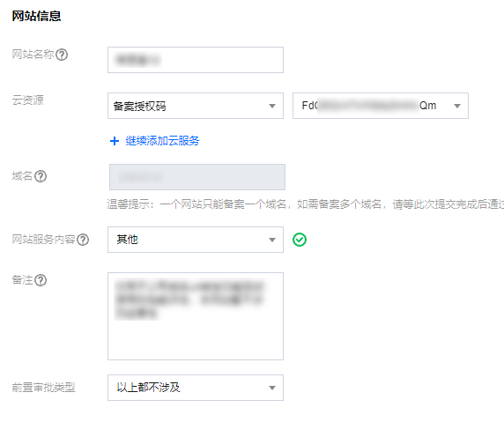Expand the Fd...Qm authorization code dropdown
The height and width of the screenshot is (422, 504).
[x=381, y=106]
